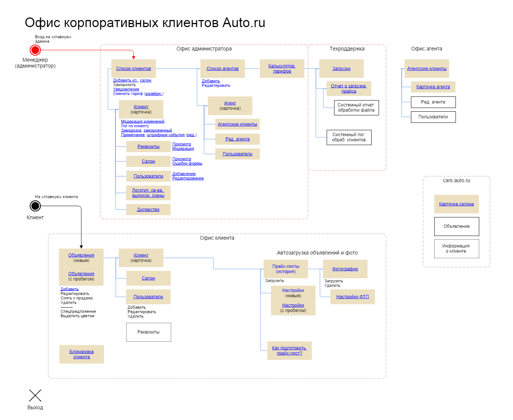Open the Блокировка клиента link
Viewport: 513px width, 420px height.
pos(82,354)
